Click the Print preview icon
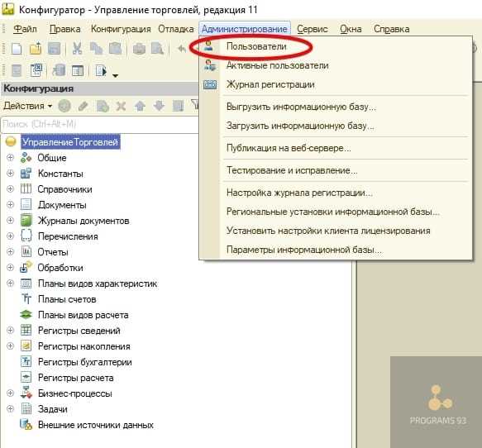The width and height of the screenshot is (482, 448). tap(157, 49)
